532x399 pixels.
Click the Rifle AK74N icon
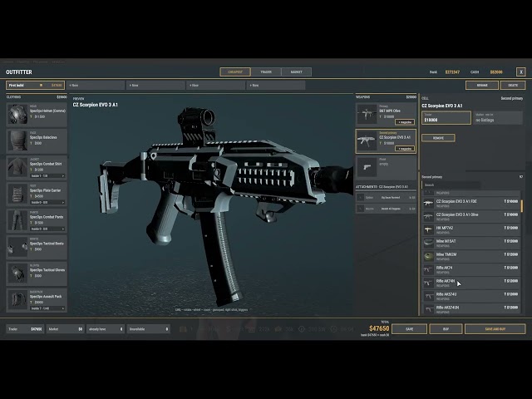(x=429, y=283)
